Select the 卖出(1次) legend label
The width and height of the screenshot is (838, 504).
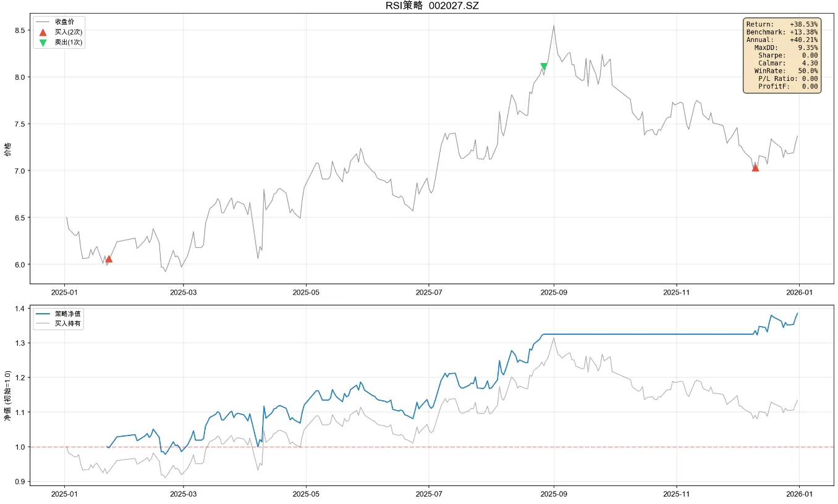point(68,43)
